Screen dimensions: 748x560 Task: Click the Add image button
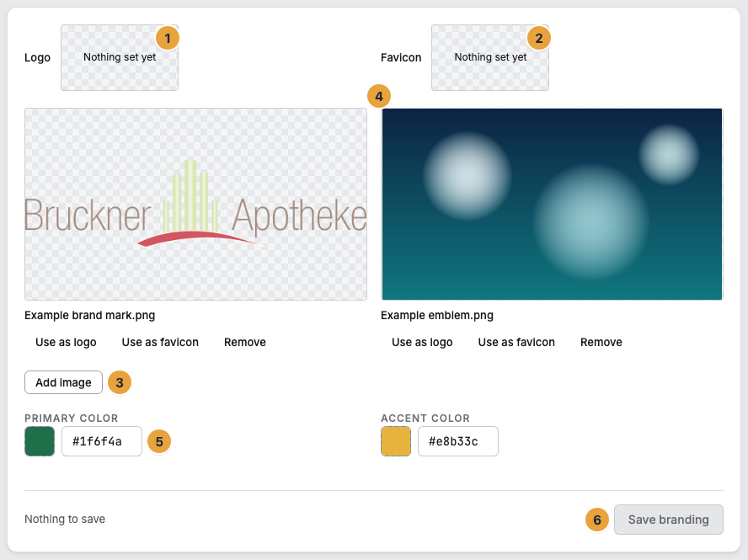63,382
